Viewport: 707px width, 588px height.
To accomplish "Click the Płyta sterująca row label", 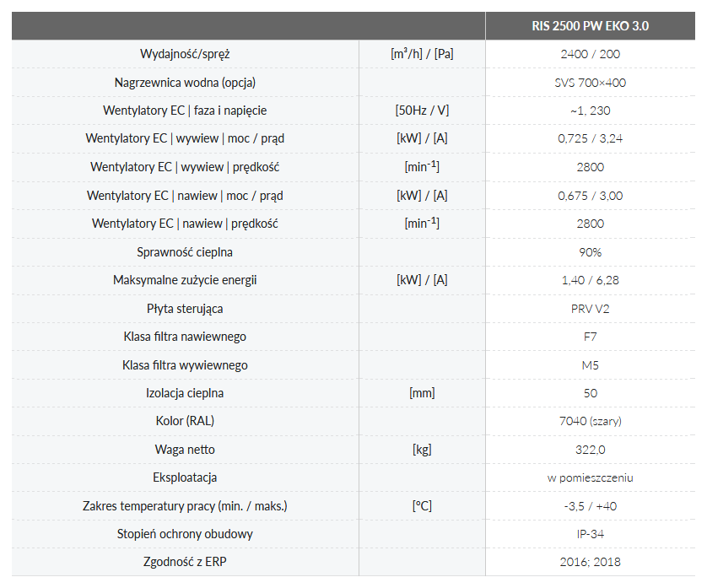I will tap(185, 309).
